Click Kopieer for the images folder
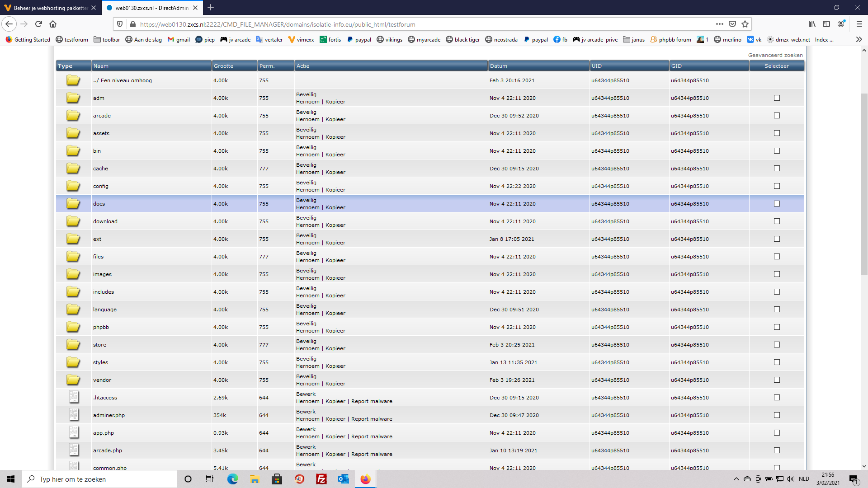The width and height of the screenshot is (868, 488). (335, 278)
